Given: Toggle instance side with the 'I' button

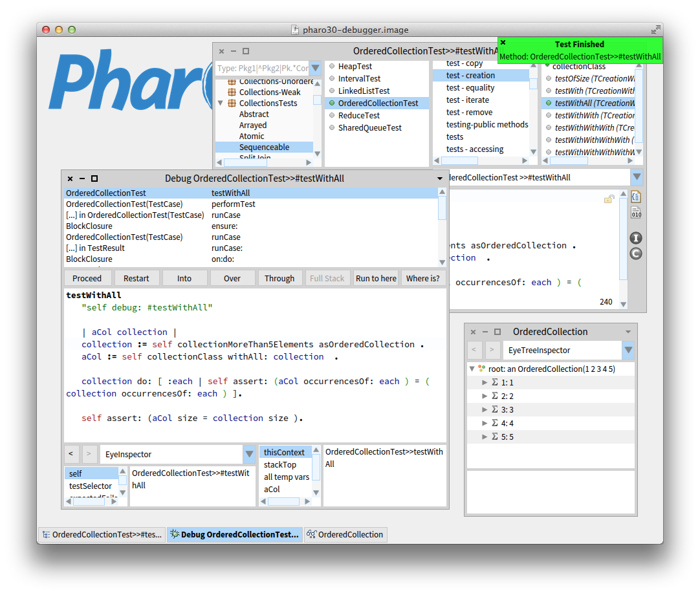Looking at the screenshot, I should [x=636, y=238].
